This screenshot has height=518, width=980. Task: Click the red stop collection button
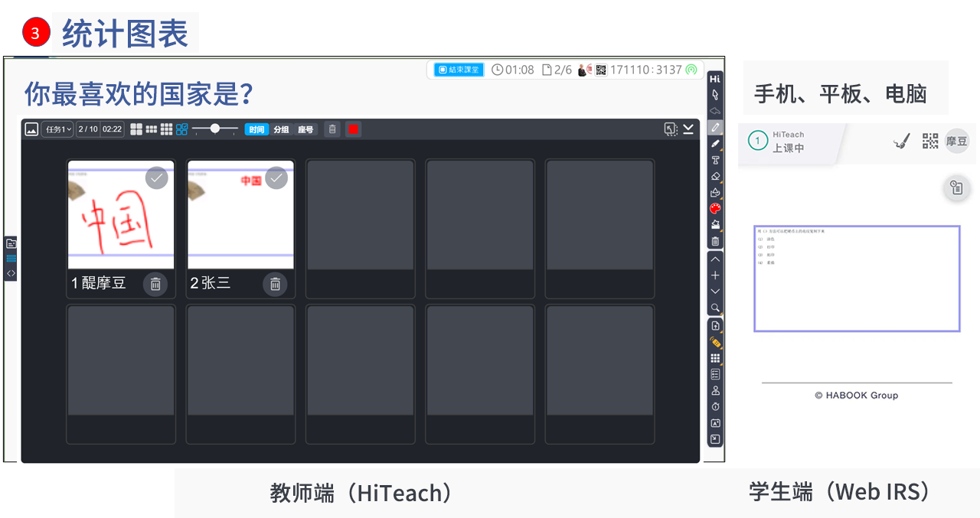click(x=353, y=129)
